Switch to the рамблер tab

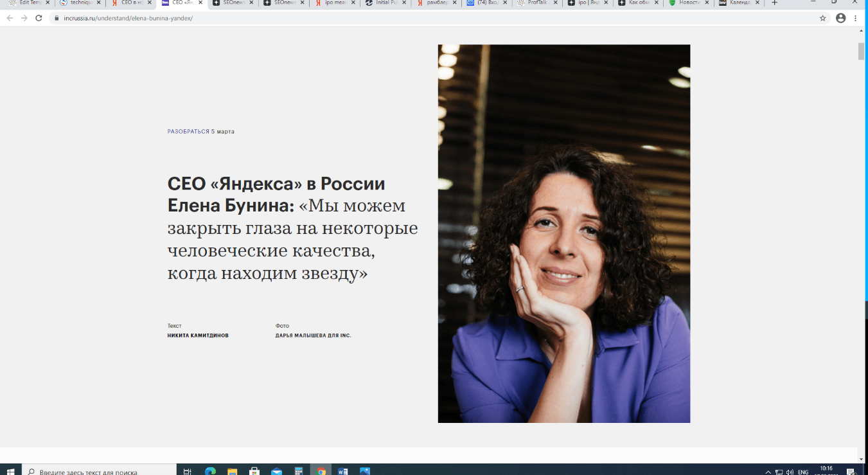434,3
